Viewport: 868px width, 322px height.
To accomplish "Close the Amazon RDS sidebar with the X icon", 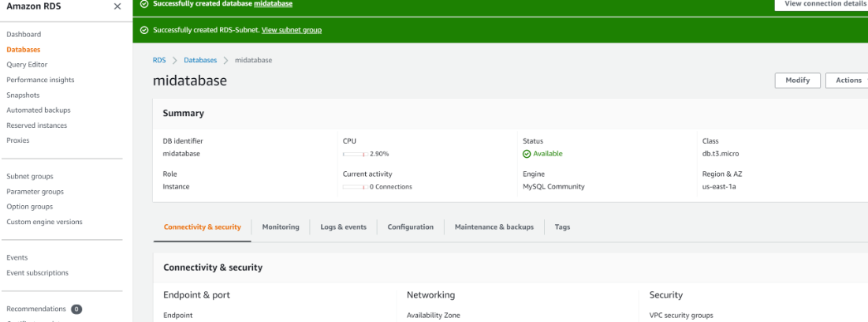I will [x=117, y=6].
